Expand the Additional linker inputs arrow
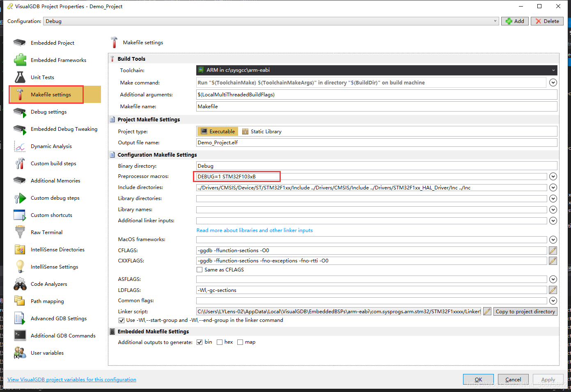 553,221
